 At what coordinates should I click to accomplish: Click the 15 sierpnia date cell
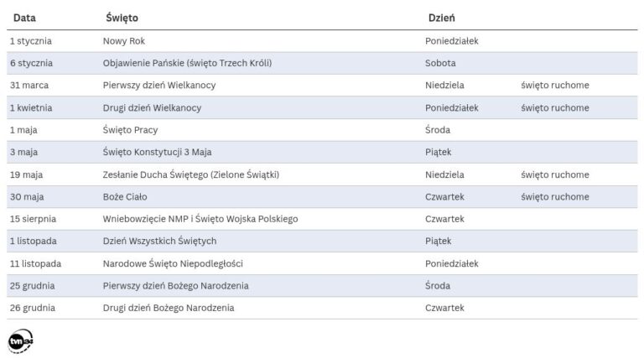point(34,219)
